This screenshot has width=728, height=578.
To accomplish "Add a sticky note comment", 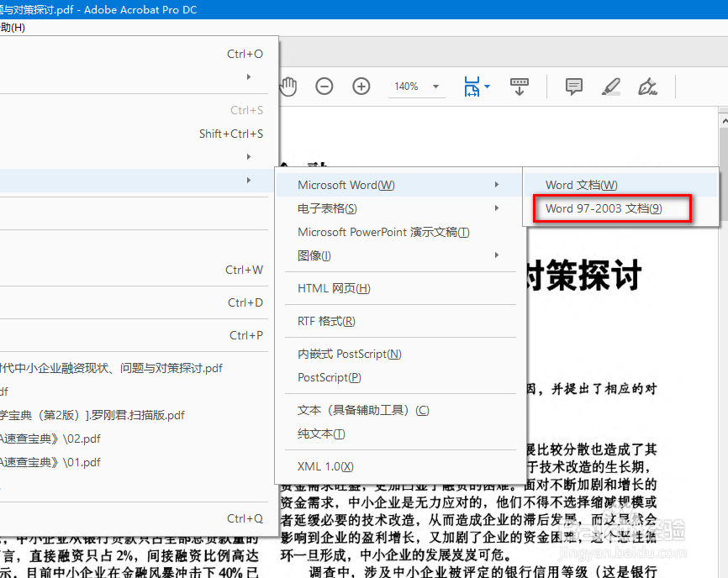I will click(574, 87).
